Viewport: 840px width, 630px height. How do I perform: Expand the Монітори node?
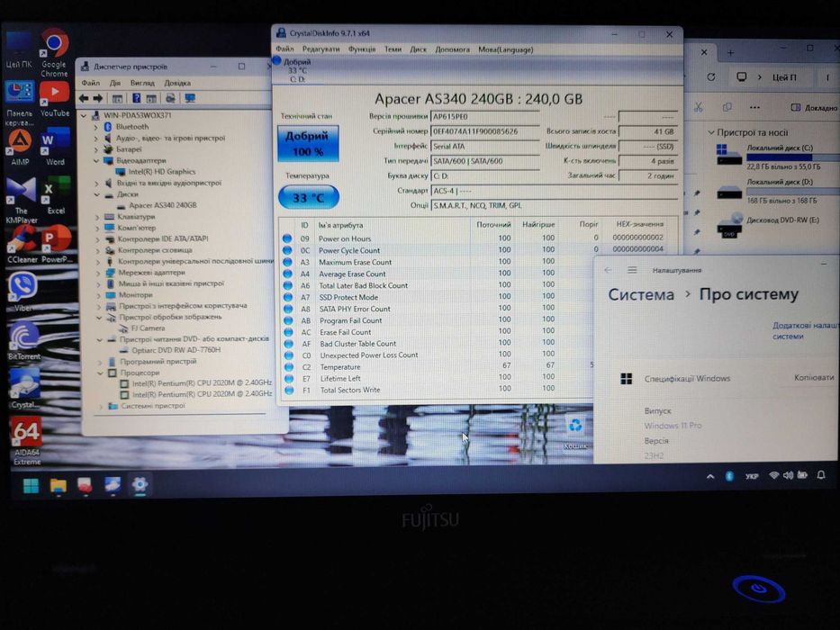98,295
